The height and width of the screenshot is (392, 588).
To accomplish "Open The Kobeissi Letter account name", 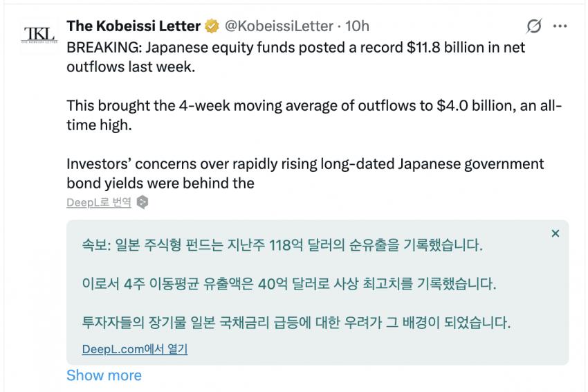I will tap(134, 26).
